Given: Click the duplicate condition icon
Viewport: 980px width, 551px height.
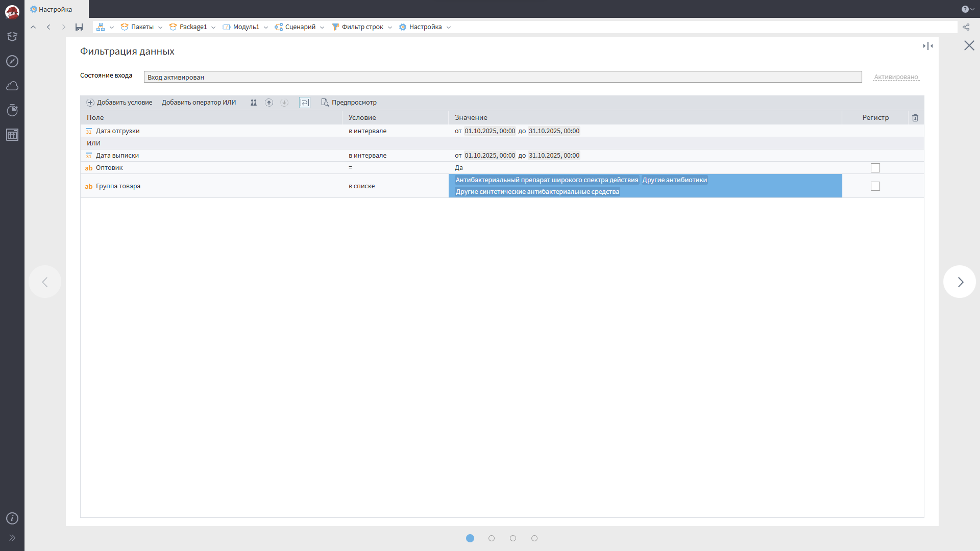Looking at the screenshot, I should (254, 103).
